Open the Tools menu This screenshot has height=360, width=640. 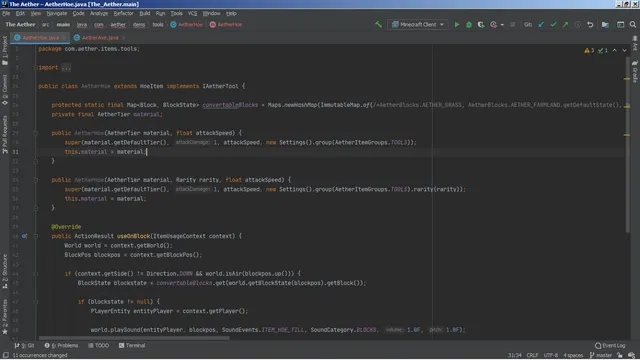tap(176, 13)
